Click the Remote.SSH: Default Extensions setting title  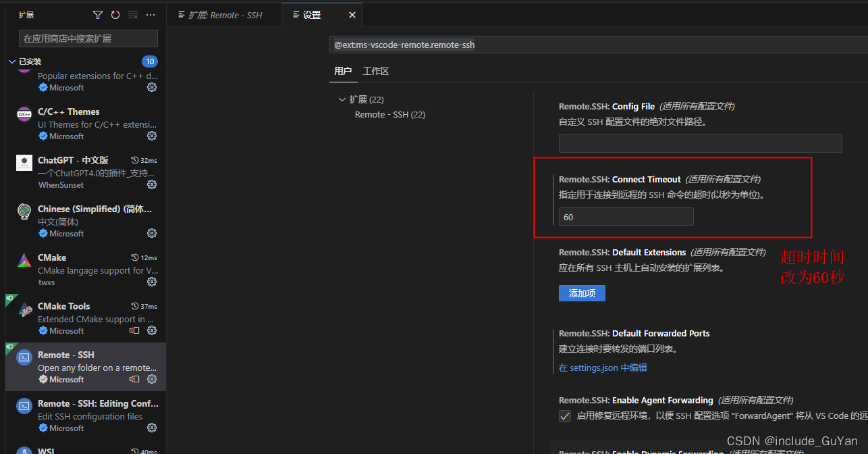pos(622,253)
